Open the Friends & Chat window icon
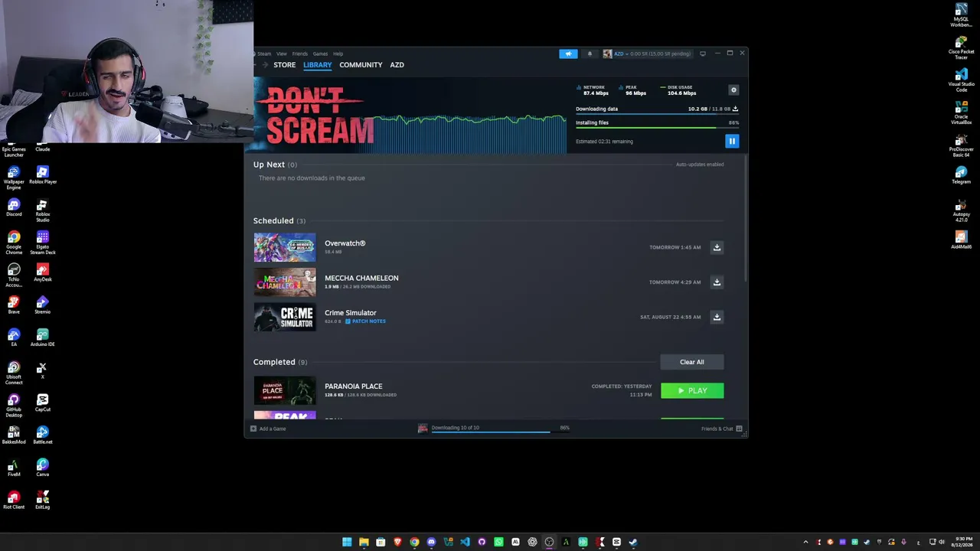 739,429
